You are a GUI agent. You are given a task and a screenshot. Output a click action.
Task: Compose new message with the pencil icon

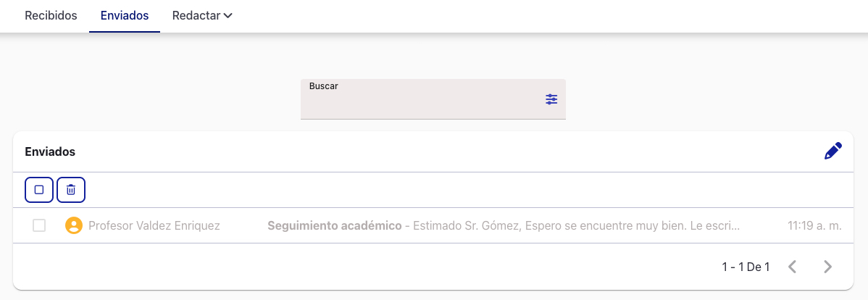click(833, 151)
